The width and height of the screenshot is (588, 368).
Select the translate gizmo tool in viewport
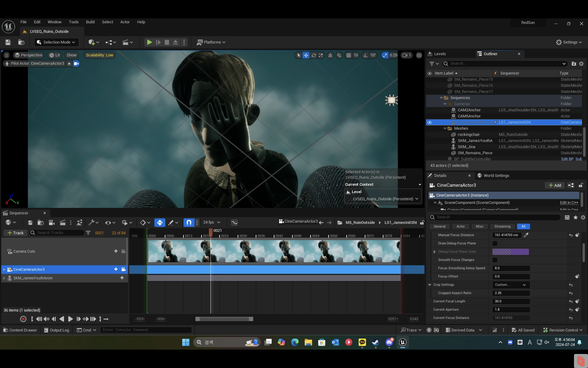[x=306, y=55]
